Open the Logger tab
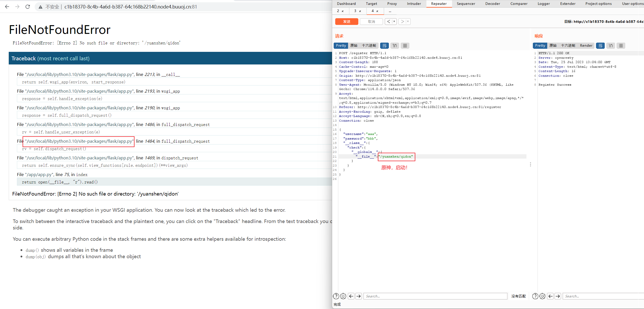The width and height of the screenshot is (644, 309). tap(544, 4)
